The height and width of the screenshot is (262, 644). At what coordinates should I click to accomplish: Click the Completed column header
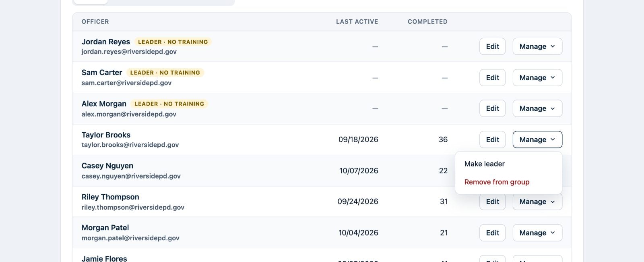[427, 22]
